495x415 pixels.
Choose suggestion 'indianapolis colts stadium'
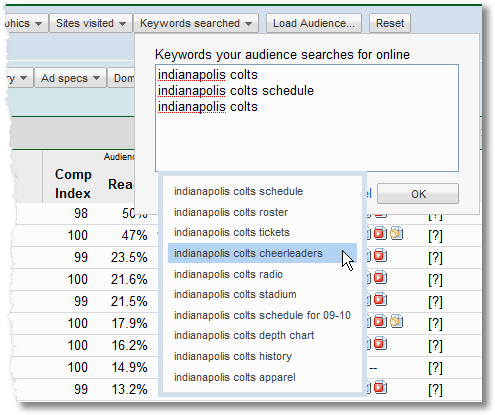coord(262,294)
